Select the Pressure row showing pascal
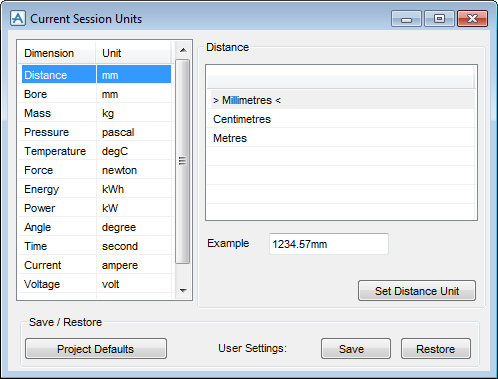Image resolution: width=498 pixels, height=379 pixels. (96, 132)
